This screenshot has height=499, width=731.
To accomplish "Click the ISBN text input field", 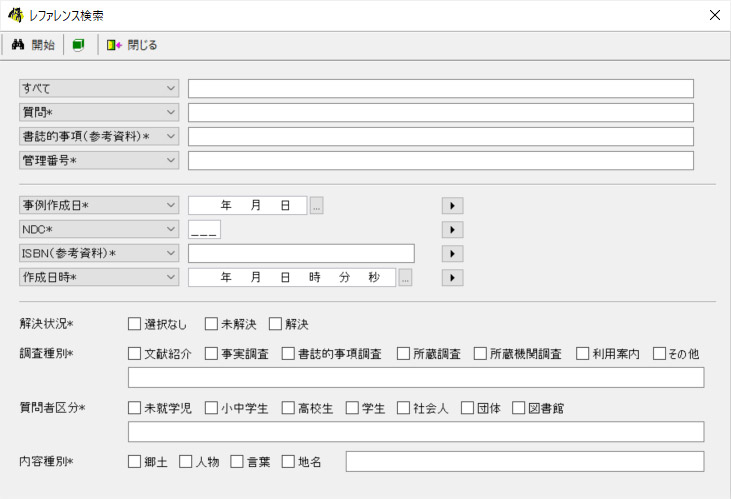I will 301,254.
